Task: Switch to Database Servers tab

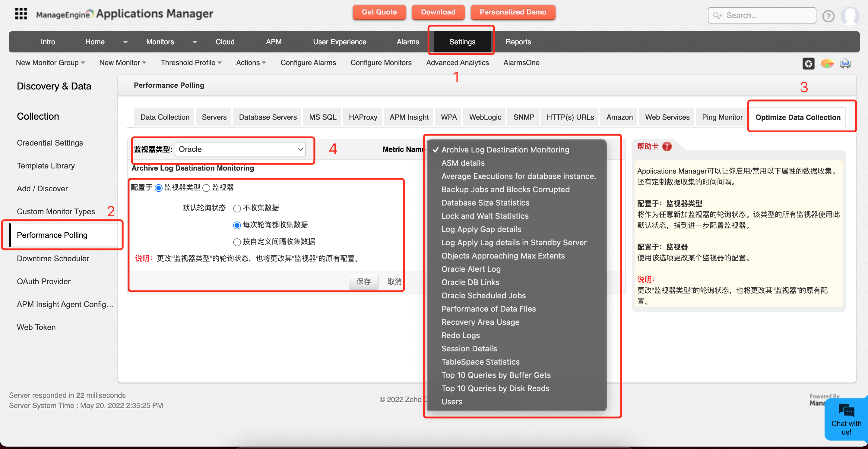Action: pyautogui.click(x=268, y=117)
